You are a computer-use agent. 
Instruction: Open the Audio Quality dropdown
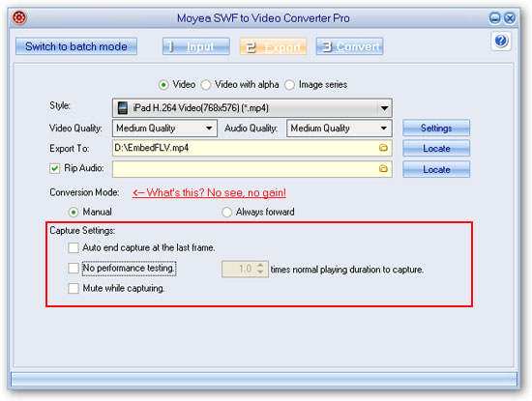[x=384, y=129]
